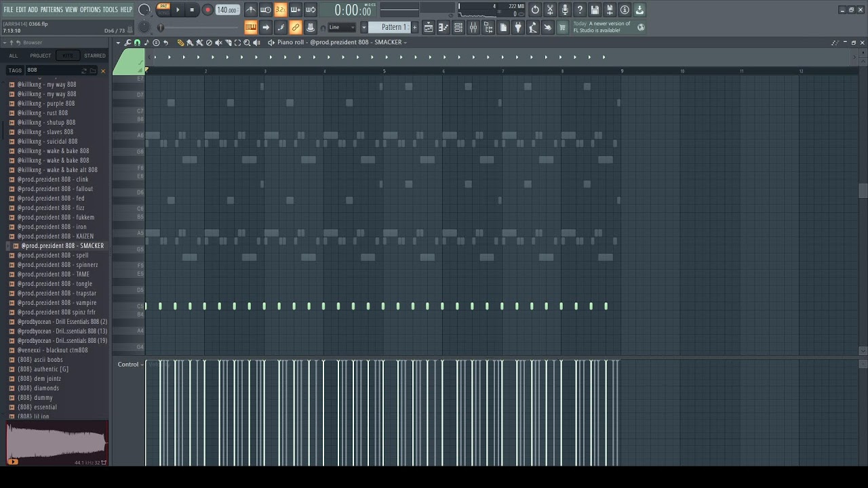Switch to the PROJECT browser tab
Viewport: 868px width, 488px height.
(x=40, y=56)
